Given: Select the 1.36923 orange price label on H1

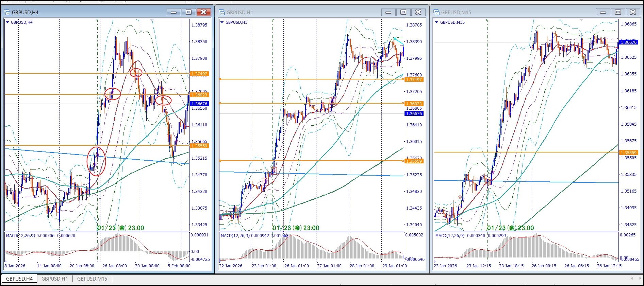Looking at the screenshot, I should [x=414, y=104].
